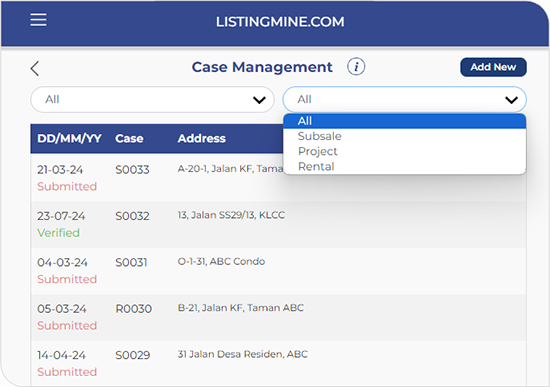The width and height of the screenshot is (550, 387).
Task: Select case S0033
Action: point(132,170)
